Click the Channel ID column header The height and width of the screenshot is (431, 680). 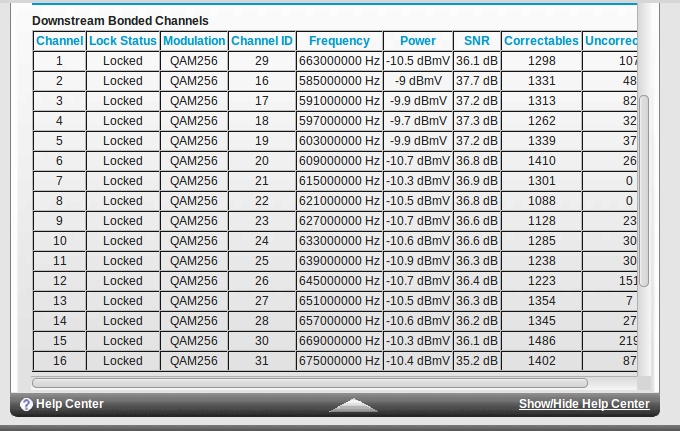coord(262,41)
